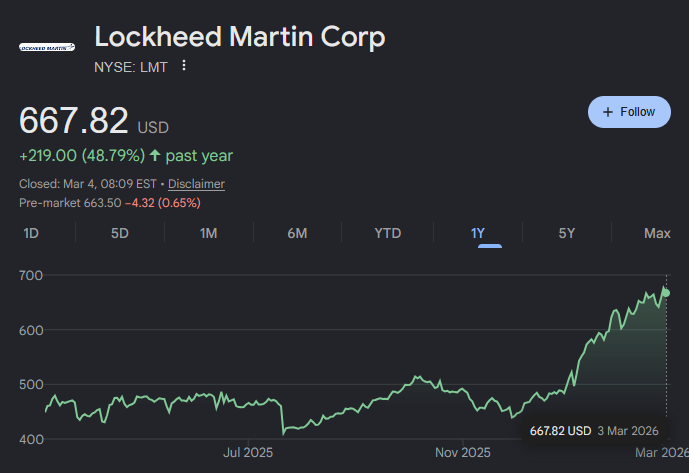Click the 667.82 price value
The image size is (689, 473).
73,120
